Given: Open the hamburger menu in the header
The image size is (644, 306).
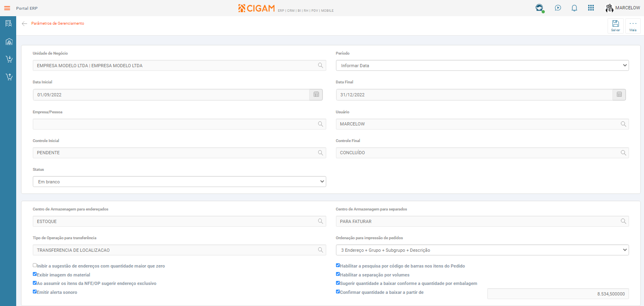Looking at the screenshot, I should pyautogui.click(x=7, y=8).
